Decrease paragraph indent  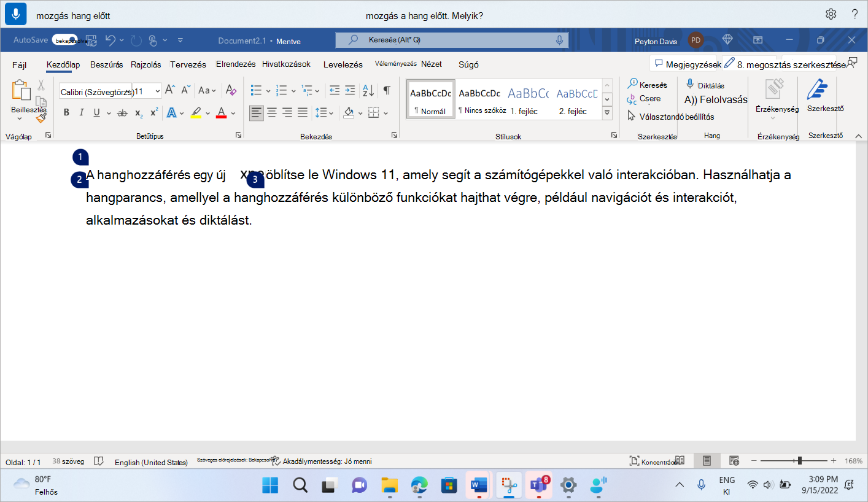coord(335,90)
